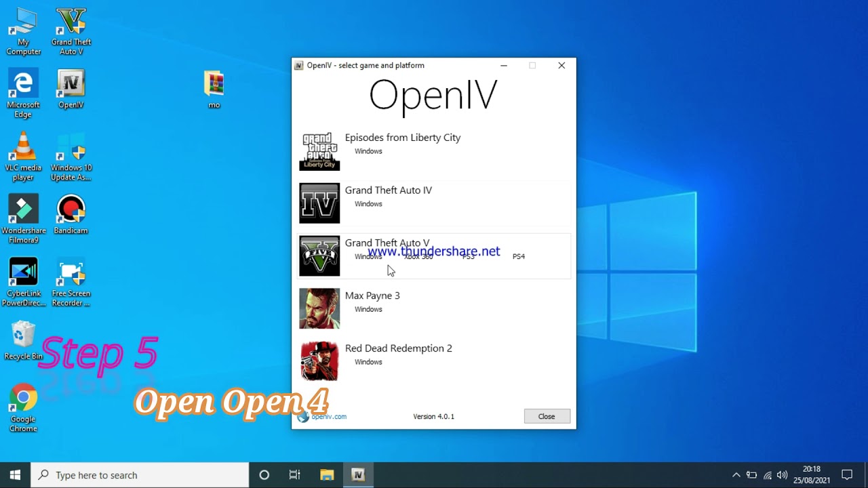
Task: Open the Windows Start menu
Action: (x=16, y=475)
